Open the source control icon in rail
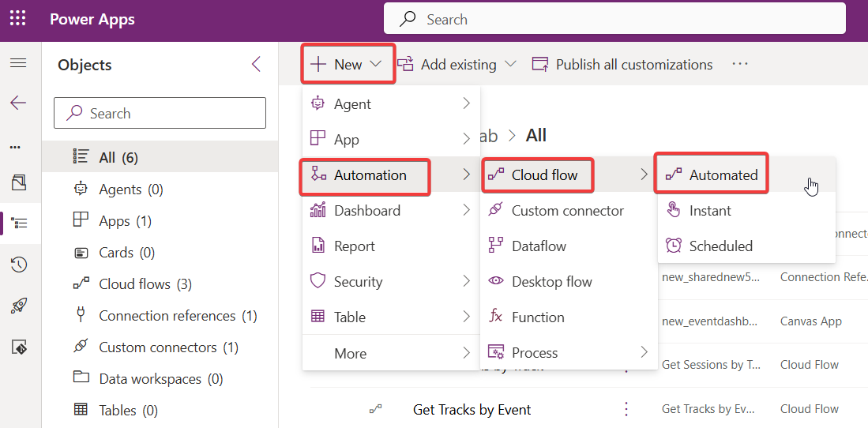 [x=19, y=347]
